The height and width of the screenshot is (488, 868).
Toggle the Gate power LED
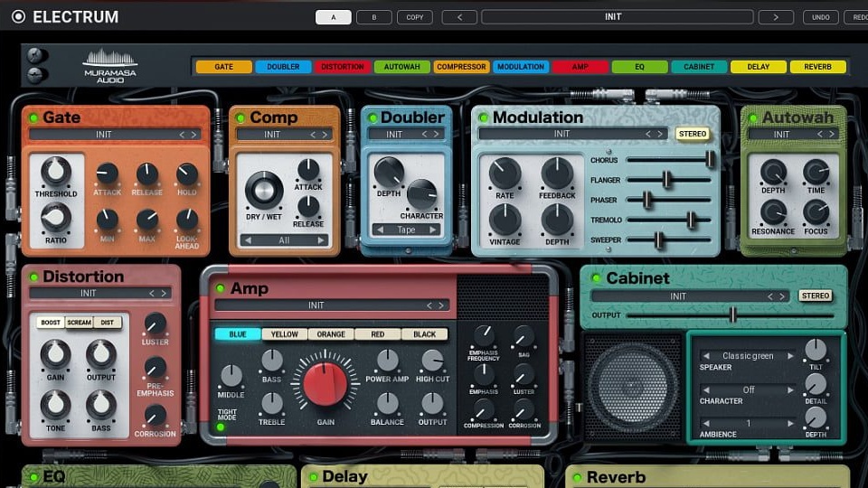33,117
